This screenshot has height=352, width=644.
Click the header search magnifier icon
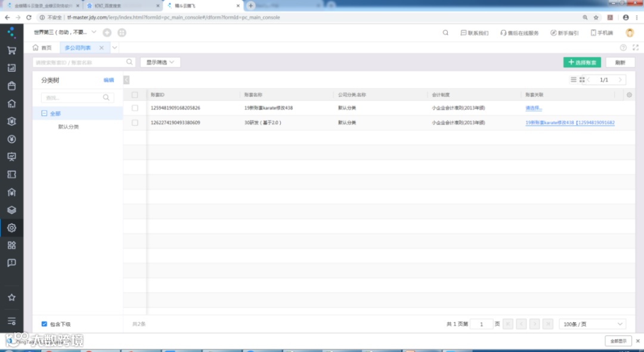445,33
